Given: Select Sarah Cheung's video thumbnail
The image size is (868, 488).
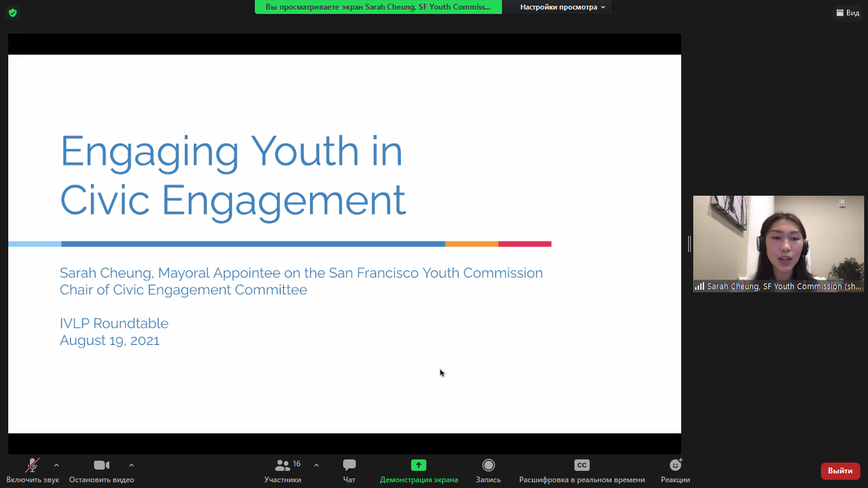Looking at the screenshot, I should (x=778, y=244).
